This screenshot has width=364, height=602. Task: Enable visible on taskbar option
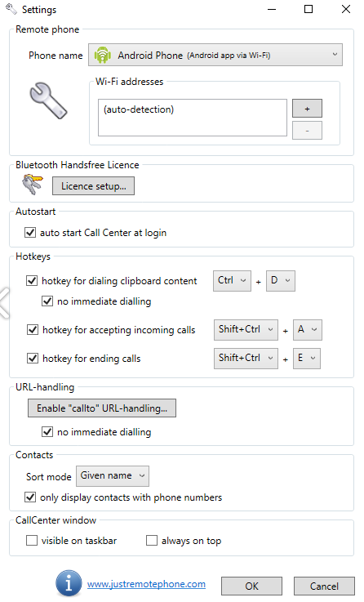pos(32,540)
